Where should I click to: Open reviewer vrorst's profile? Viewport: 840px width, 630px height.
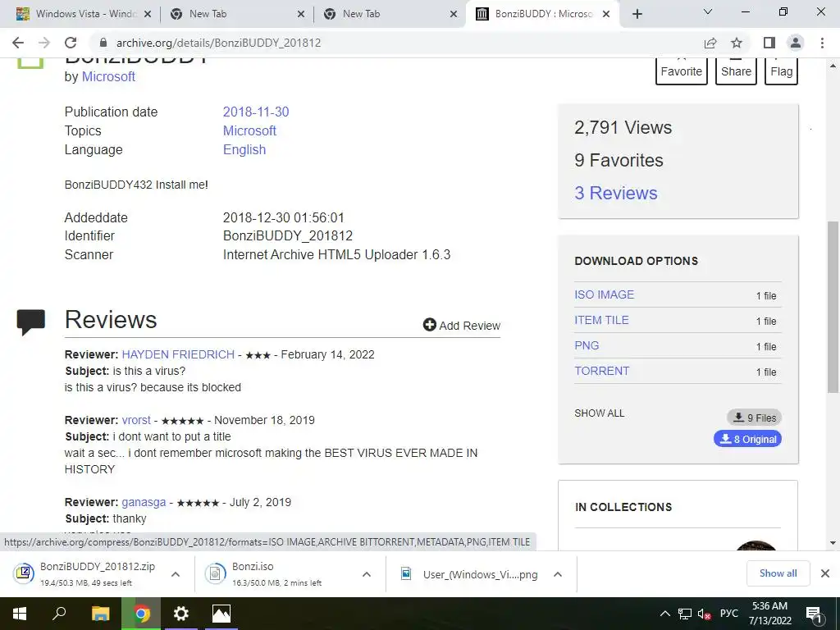coord(136,420)
